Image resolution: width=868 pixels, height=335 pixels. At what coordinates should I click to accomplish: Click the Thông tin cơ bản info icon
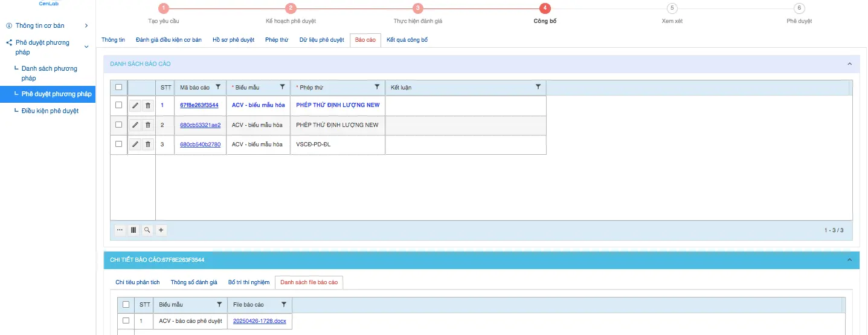[9, 26]
